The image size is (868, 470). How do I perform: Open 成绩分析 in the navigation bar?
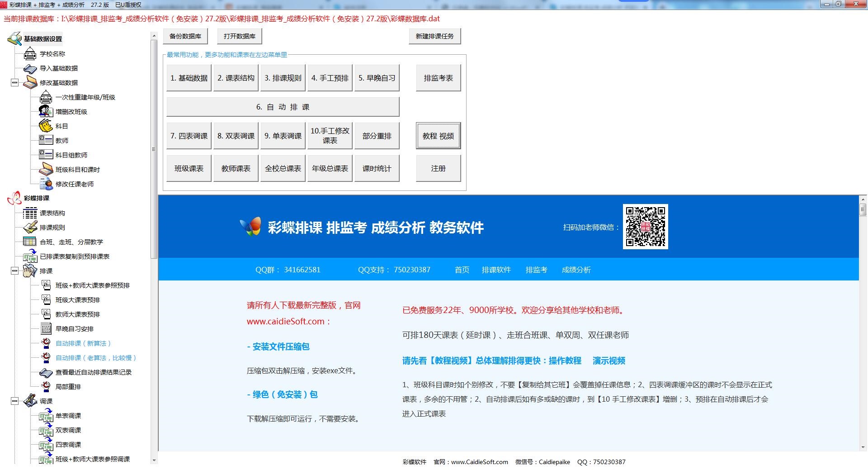click(x=576, y=270)
